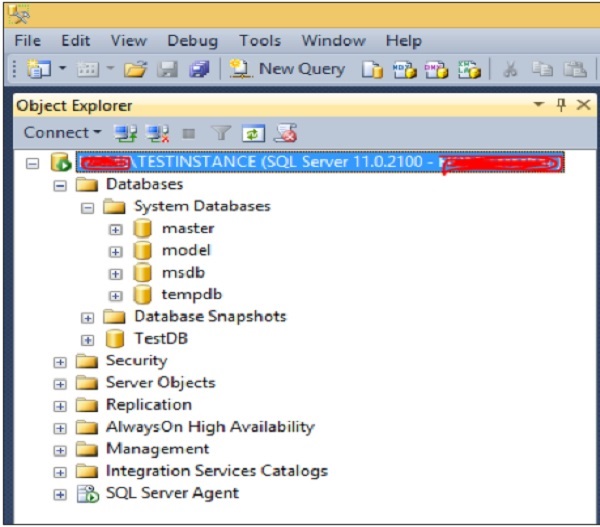Viewport: 600px width, 527px height.
Task: Select AlwaysOn High Availability folder
Action: (x=210, y=427)
